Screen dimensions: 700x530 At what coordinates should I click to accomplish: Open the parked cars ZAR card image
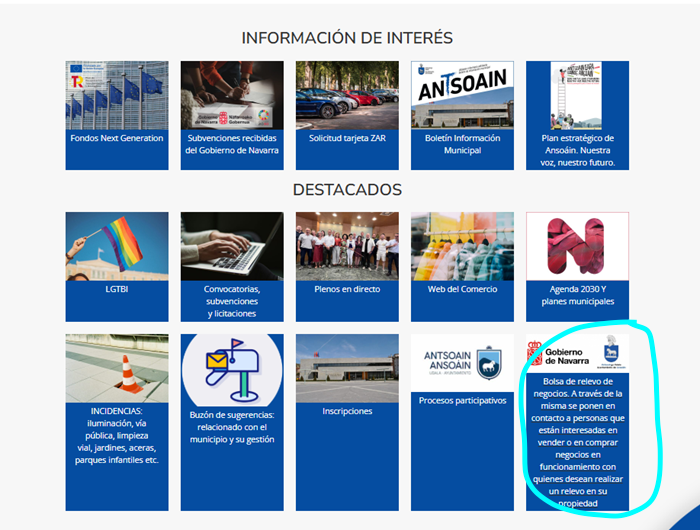(x=347, y=95)
